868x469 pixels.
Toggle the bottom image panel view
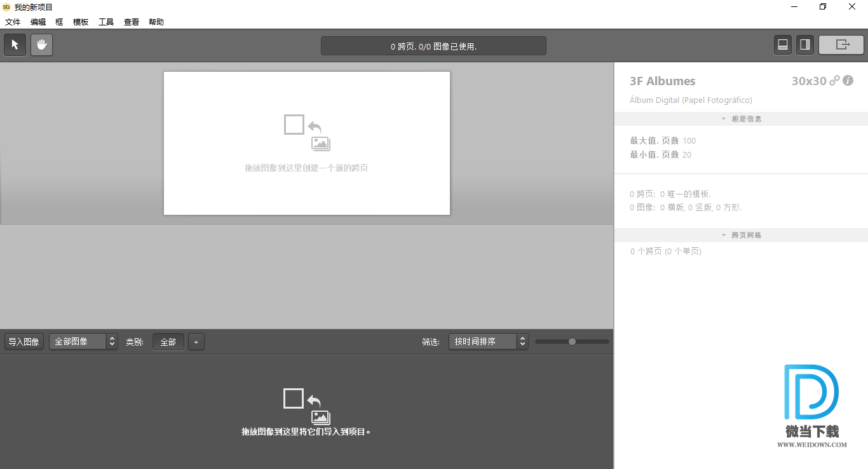(783, 45)
